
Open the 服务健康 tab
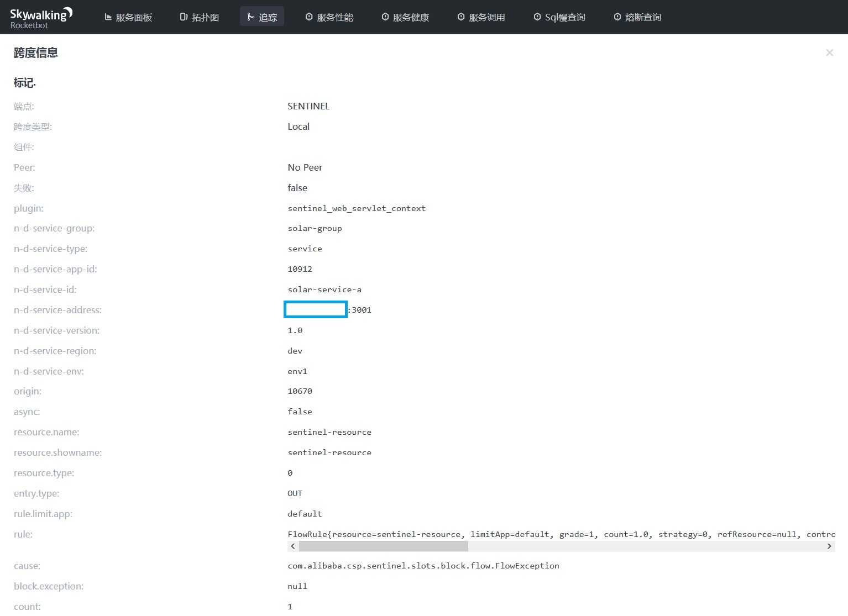[x=406, y=17]
